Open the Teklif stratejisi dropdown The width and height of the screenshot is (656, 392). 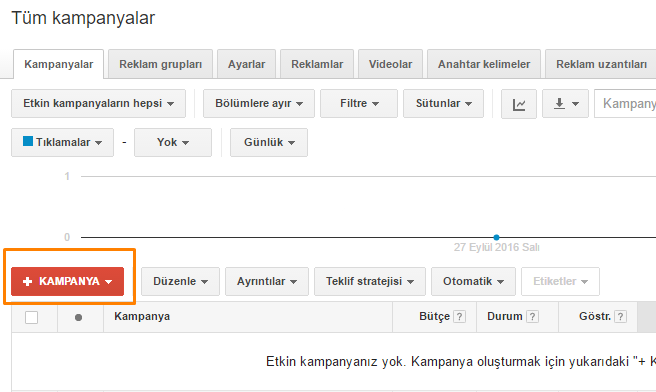pos(370,282)
